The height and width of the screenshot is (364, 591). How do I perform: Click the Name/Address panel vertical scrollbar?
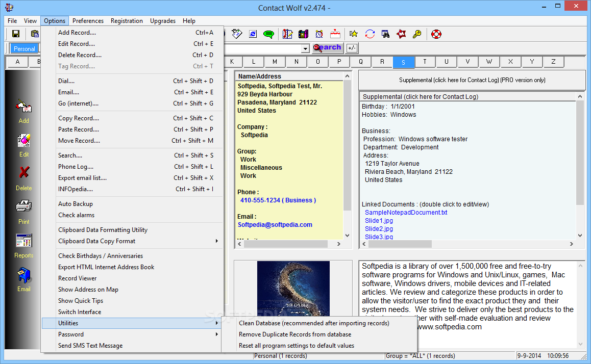347,155
